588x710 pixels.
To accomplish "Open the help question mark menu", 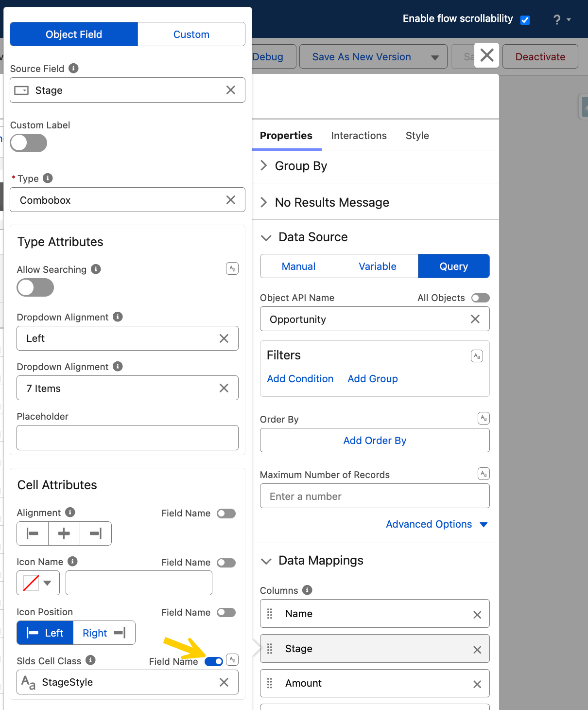I will click(x=562, y=19).
